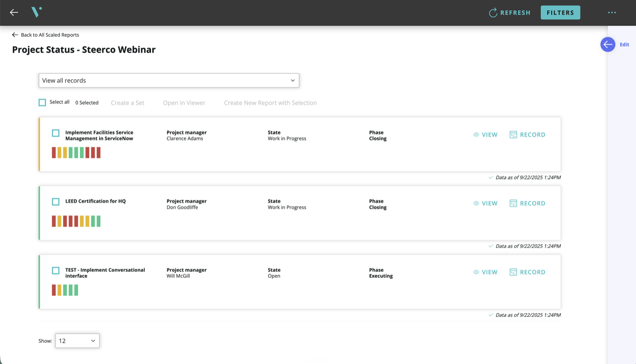
Task: Click project manager Will McGill
Action: click(x=178, y=276)
